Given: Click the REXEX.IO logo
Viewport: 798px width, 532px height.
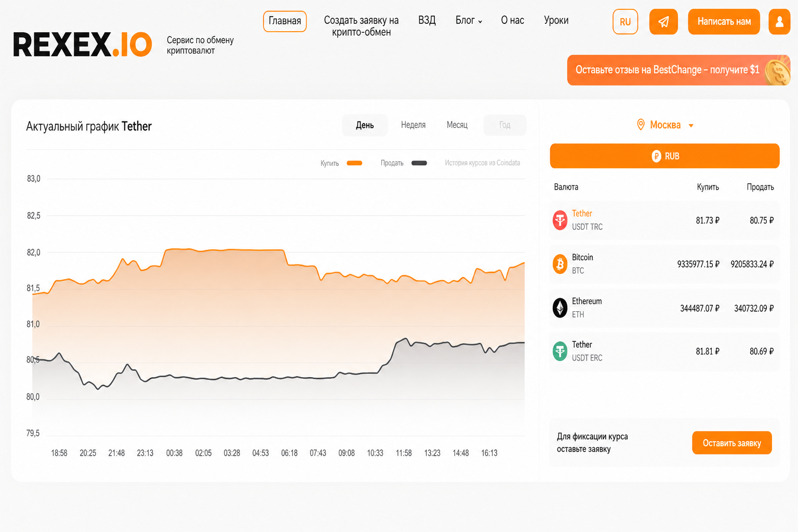Looking at the screenshot, I should point(83,44).
